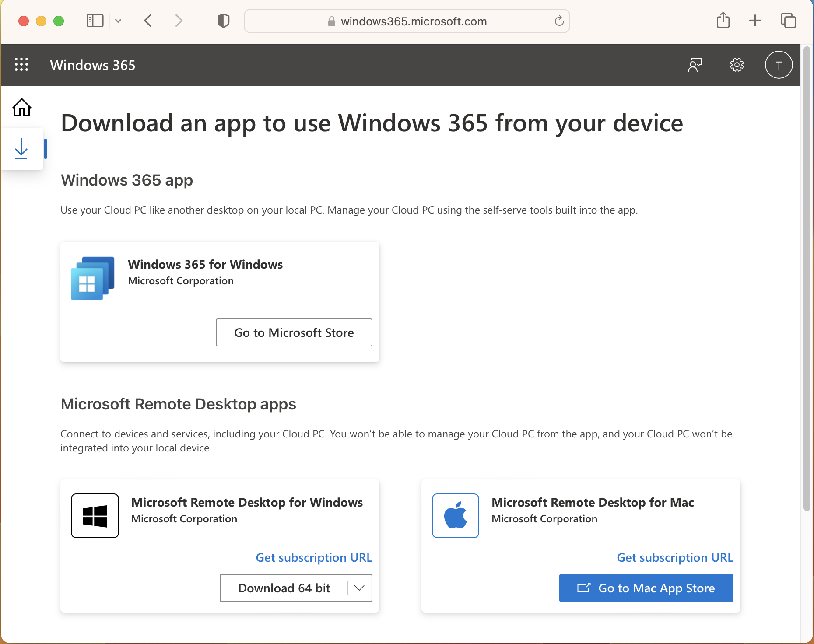814x644 pixels.
Task: Click Go to Mac App Store button
Action: pos(646,588)
